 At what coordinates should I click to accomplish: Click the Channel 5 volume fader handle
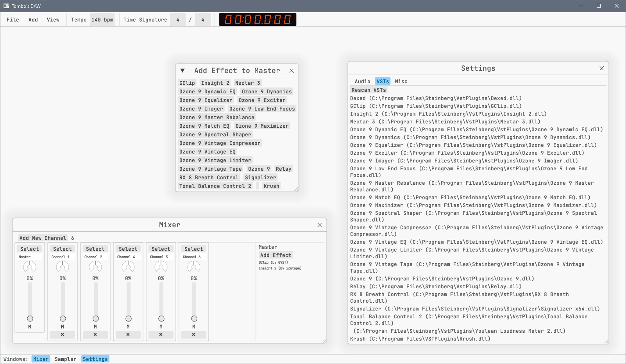point(161,319)
